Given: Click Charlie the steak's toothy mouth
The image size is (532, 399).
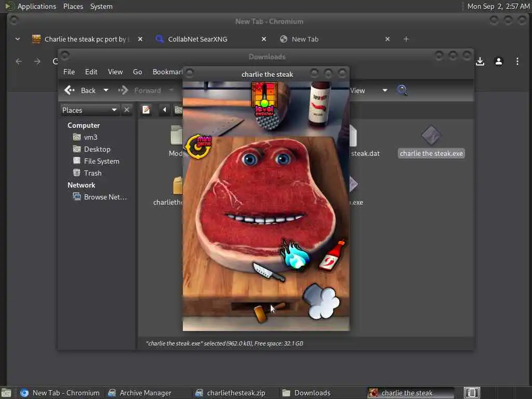Looking at the screenshot, I should click(x=265, y=219).
